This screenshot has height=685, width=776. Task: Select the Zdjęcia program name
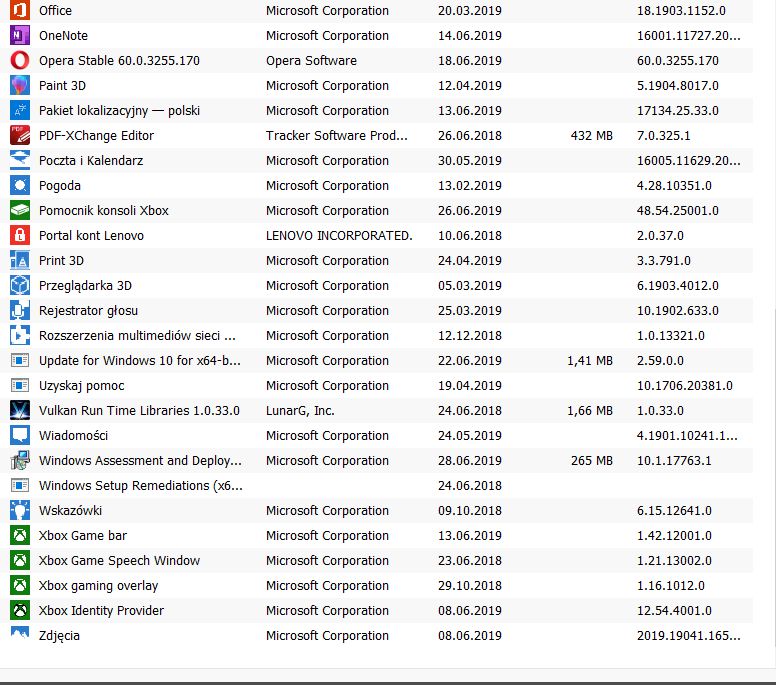pyautogui.click(x=59, y=636)
